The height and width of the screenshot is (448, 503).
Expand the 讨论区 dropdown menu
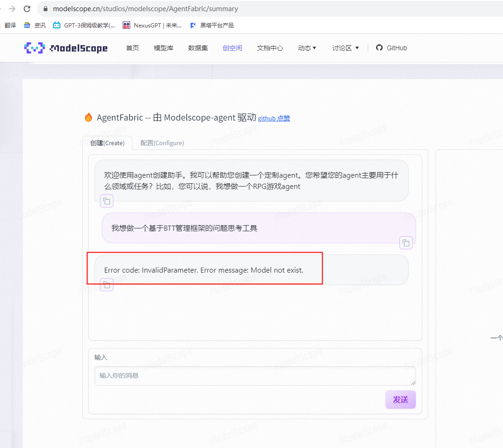point(345,47)
